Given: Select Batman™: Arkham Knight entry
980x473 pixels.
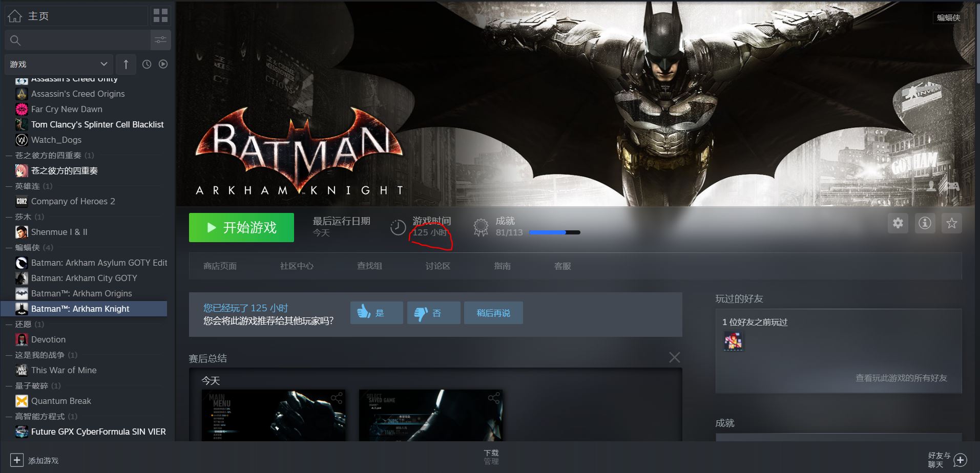Looking at the screenshot, I should pos(84,309).
